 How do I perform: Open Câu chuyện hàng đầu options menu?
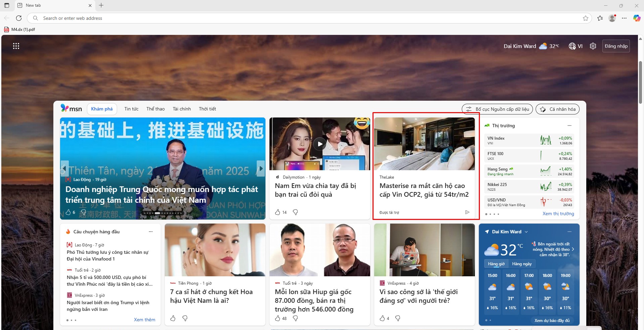(x=151, y=232)
